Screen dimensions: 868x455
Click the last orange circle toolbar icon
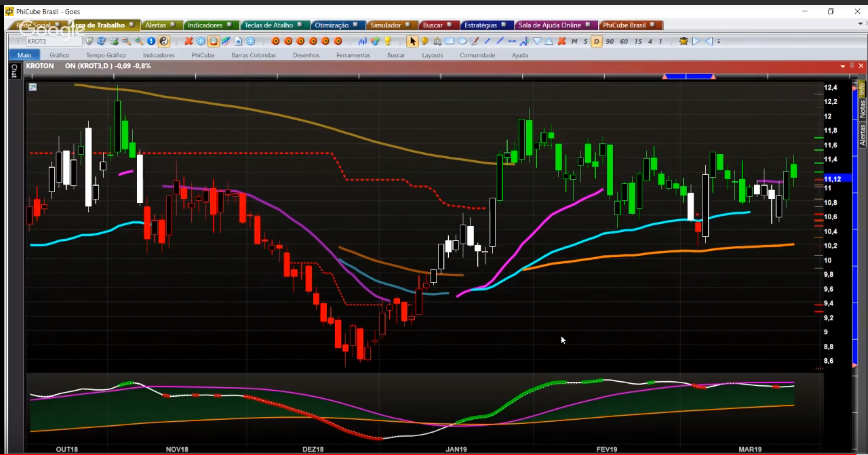(x=338, y=42)
